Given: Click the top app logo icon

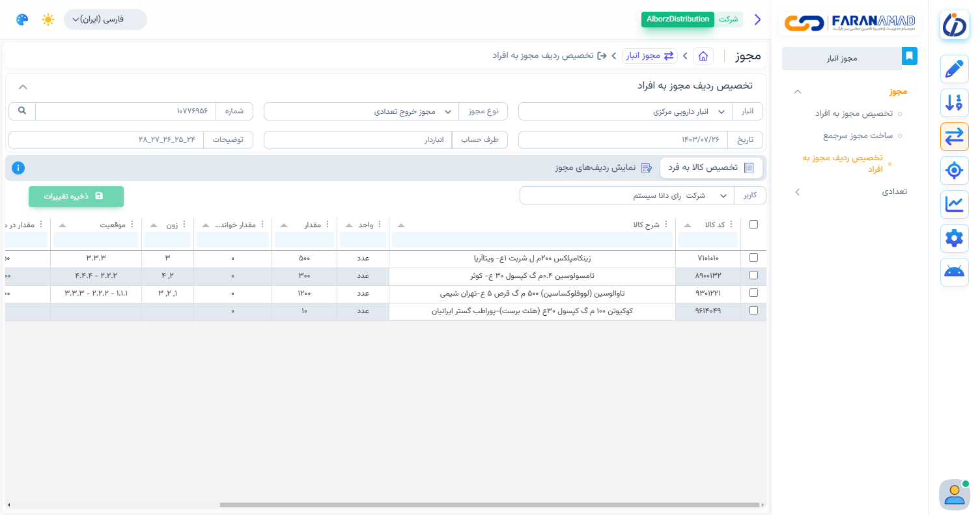Looking at the screenshot, I should coord(955,25).
